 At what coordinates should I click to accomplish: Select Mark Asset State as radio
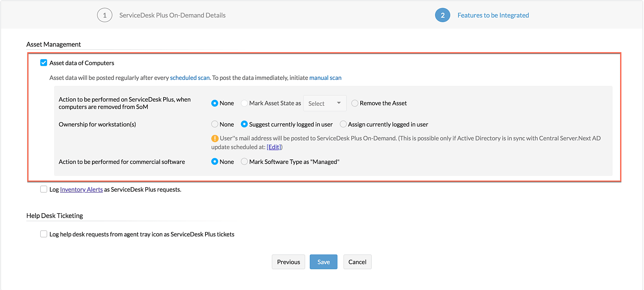244,103
